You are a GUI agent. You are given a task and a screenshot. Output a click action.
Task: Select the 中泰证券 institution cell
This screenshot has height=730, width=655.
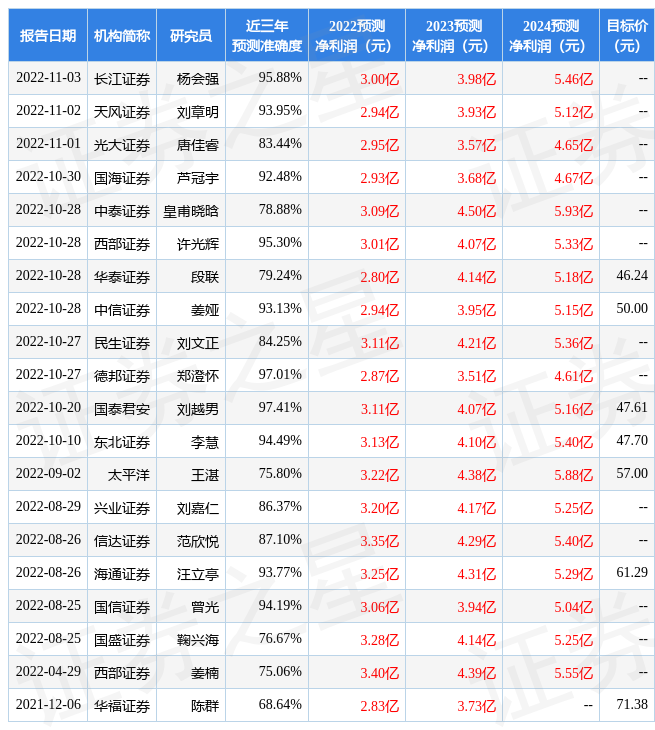pyautogui.click(x=122, y=211)
